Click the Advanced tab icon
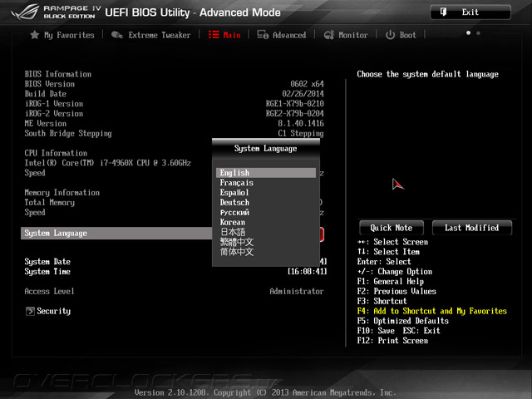 point(263,35)
